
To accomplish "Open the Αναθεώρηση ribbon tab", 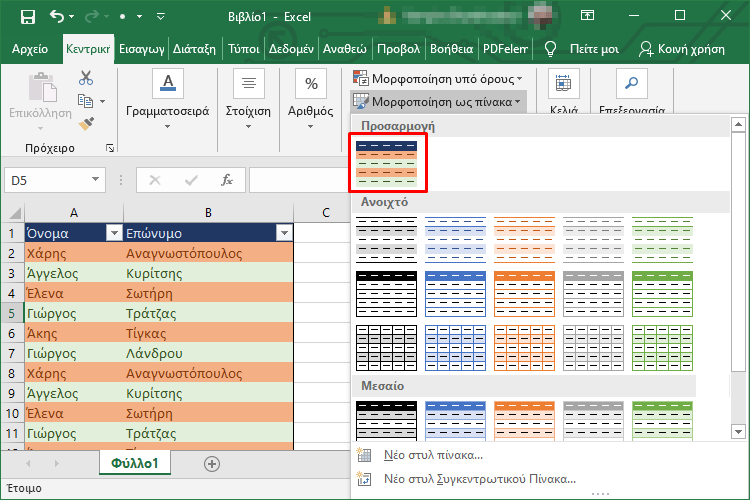I will pos(344,49).
